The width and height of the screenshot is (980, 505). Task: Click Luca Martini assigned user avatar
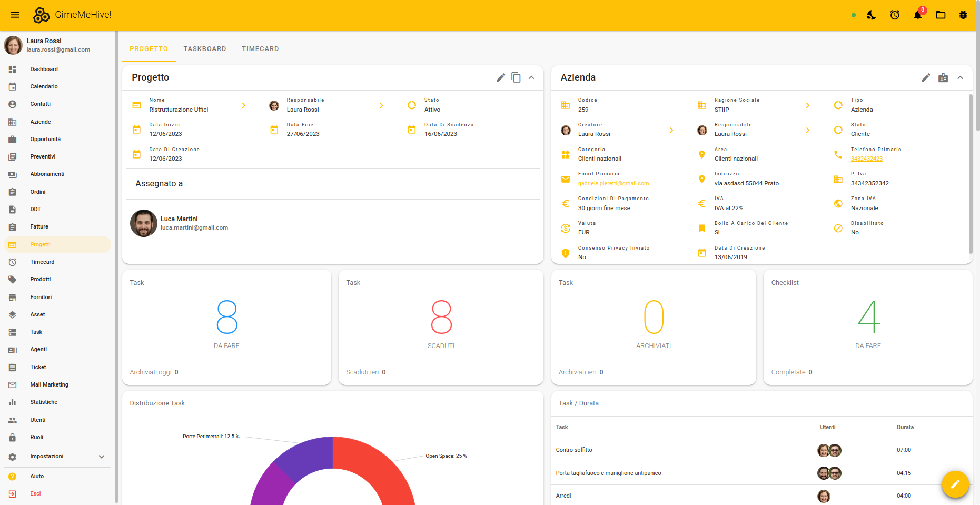point(144,223)
